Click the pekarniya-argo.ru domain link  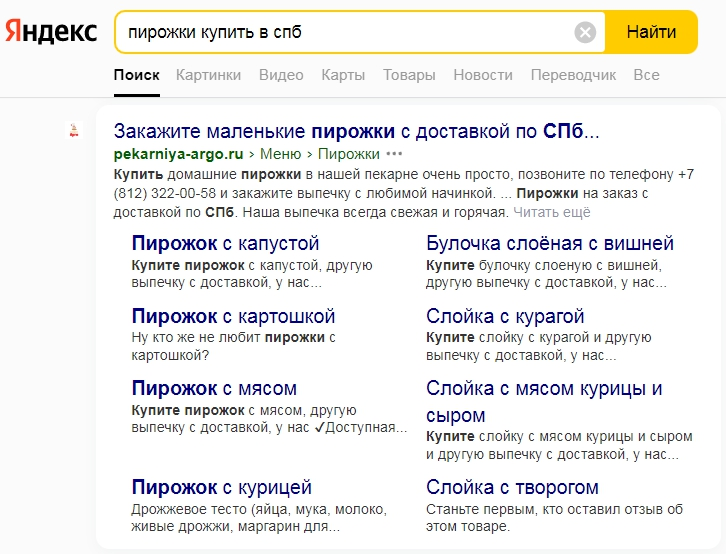coord(178,154)
